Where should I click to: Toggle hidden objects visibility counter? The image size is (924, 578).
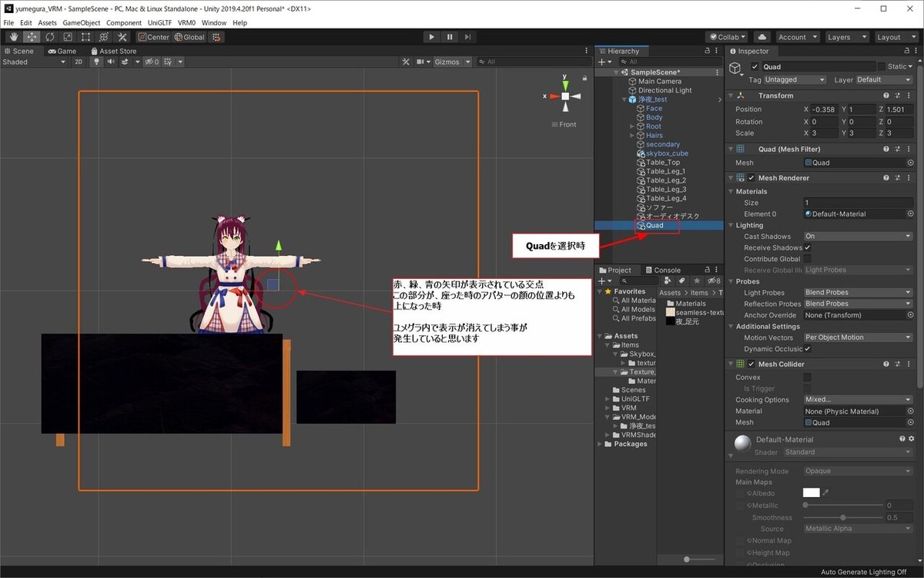[151, 62]
